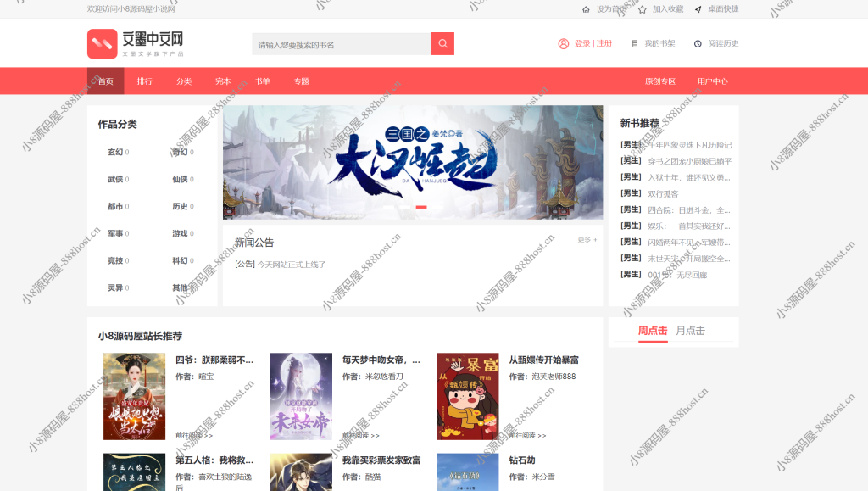868x491 pixels.
Task: Go to 原创专区 section
Action: (659, 81)
